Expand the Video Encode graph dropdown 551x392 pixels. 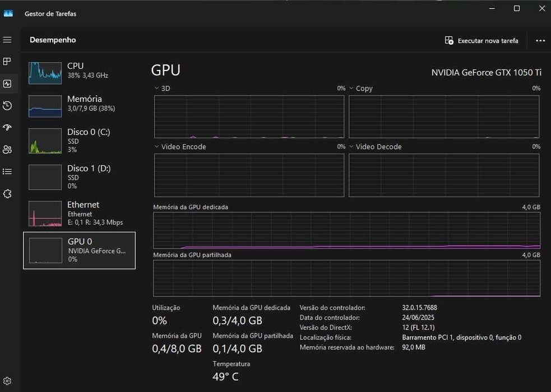[157, 147]
